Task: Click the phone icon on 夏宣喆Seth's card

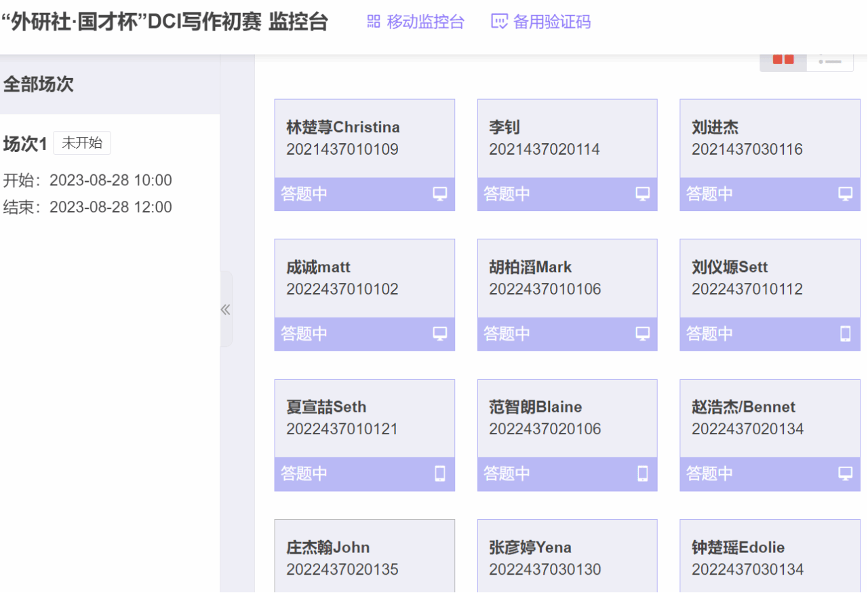Action: [x=440, y=474]
